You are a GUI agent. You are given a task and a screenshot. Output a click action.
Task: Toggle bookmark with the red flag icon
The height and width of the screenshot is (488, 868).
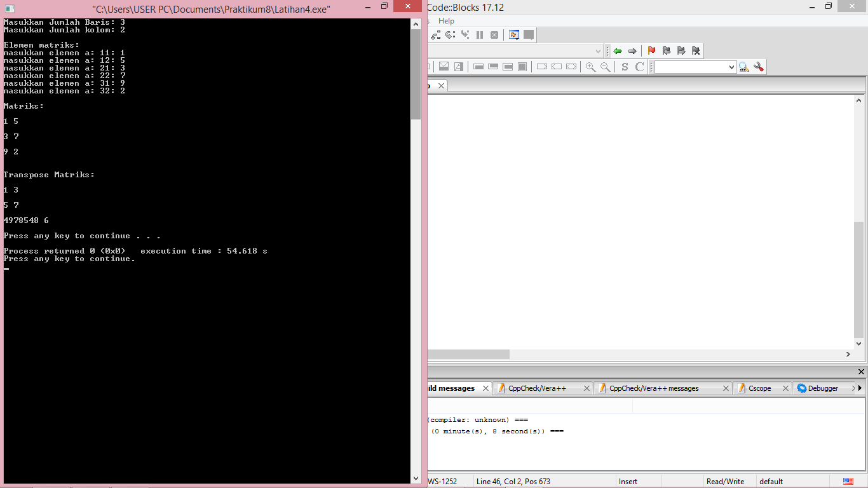[x=651, y=51]
